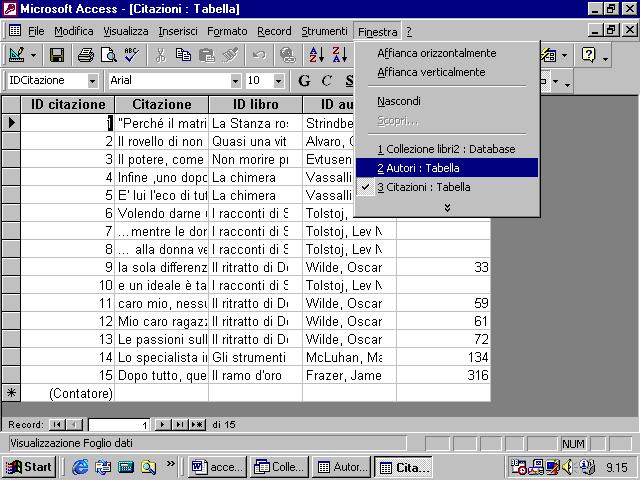
Task: Close the open Finestra menu title
Action: point(378,32)
